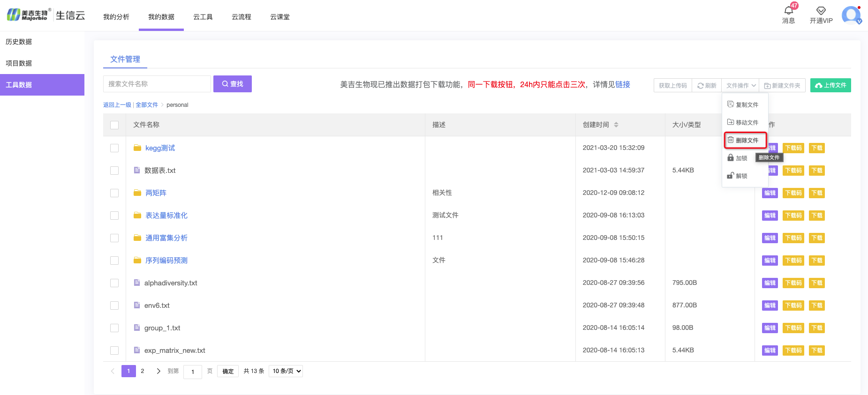Image resolution: width=868 pixels, height=395 pixels.
Task: Check the kegg测试 row checkbox
Action: point(114,148)
